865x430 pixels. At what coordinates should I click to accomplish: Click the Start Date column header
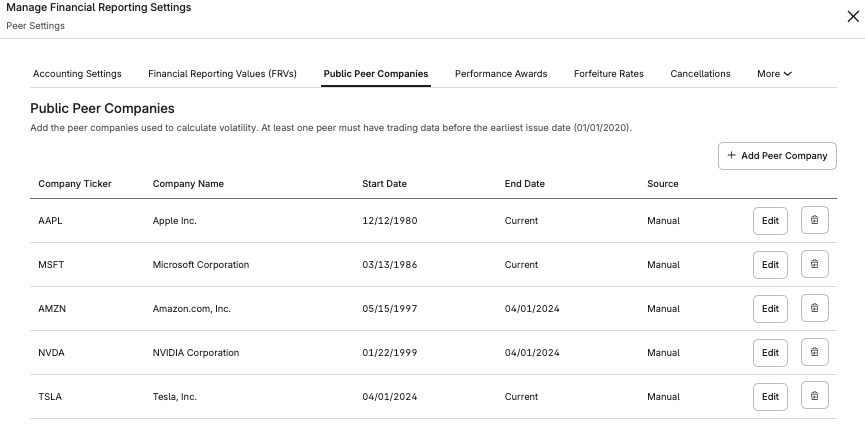384,184
